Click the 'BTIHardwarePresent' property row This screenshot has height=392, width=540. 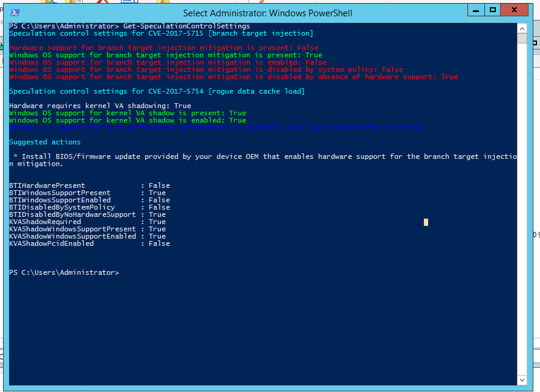(89, 185)
